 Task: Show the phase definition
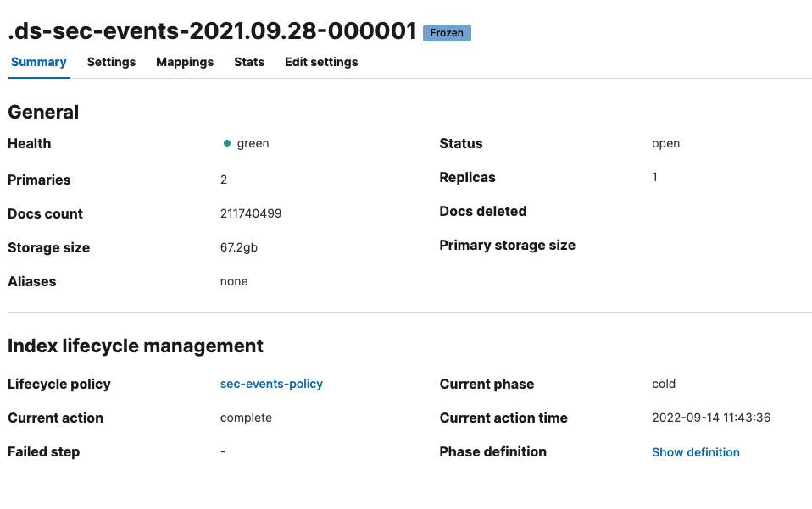695,452
